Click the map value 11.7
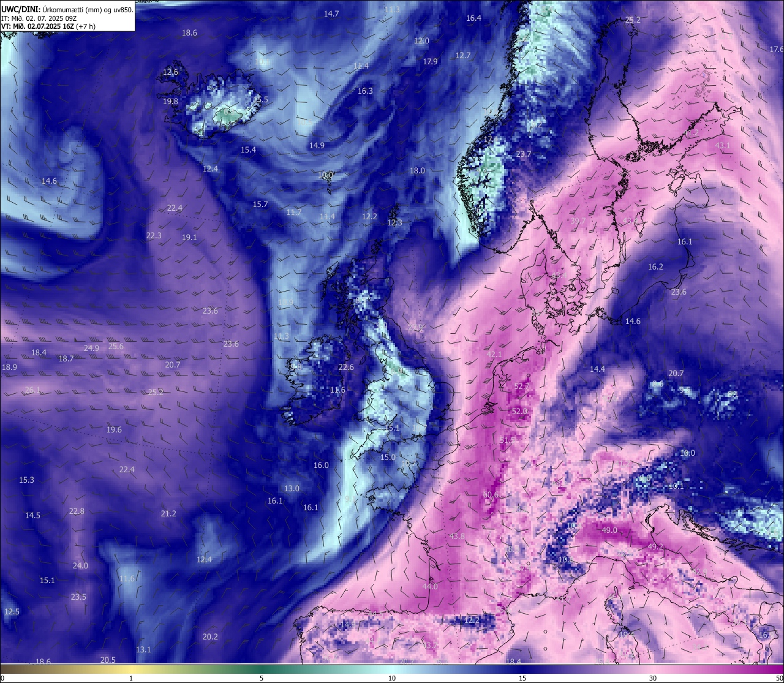This screenshot has height=683, width=784. (x=294, y=213)
